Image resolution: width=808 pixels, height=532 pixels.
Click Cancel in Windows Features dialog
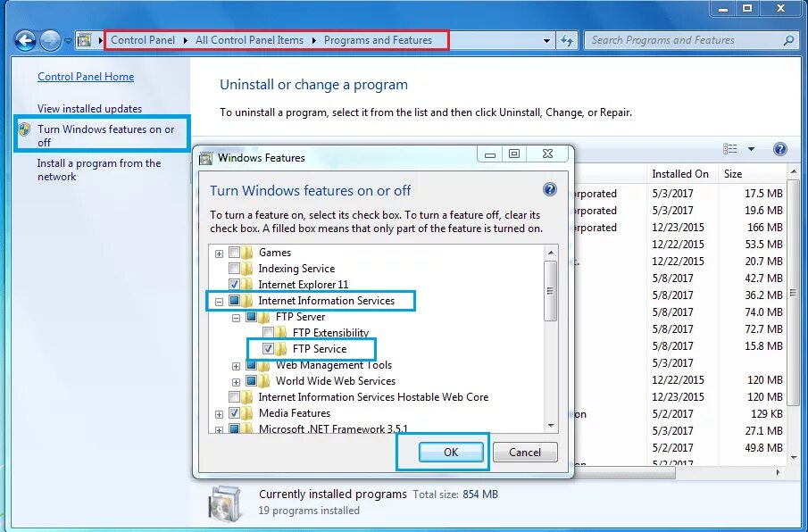[x=525, y=453]
